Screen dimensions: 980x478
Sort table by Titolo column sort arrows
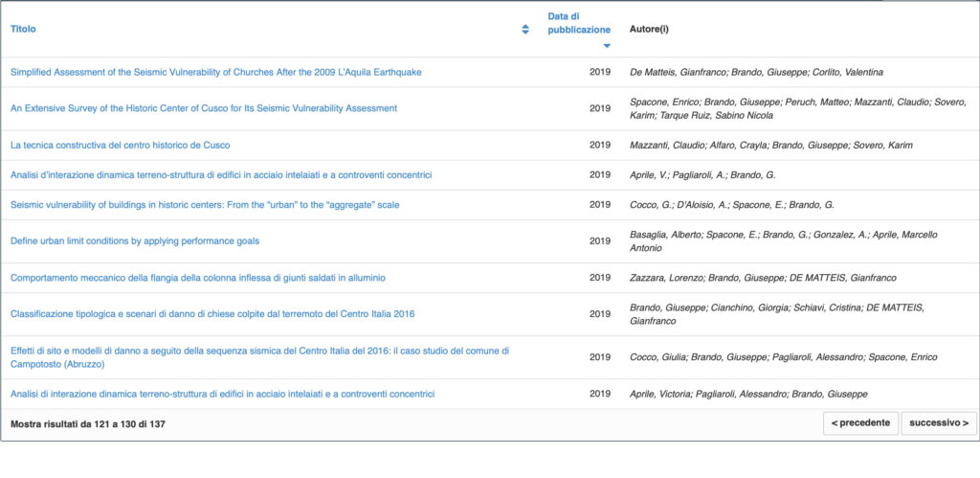point(525,30)
